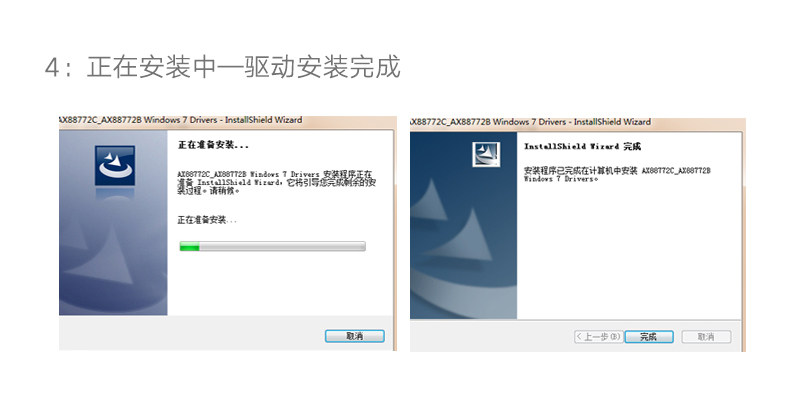Click the 取消 button under the progress bar dialog
This screenshot has width=790, height=417.
(x=355, y=336)
